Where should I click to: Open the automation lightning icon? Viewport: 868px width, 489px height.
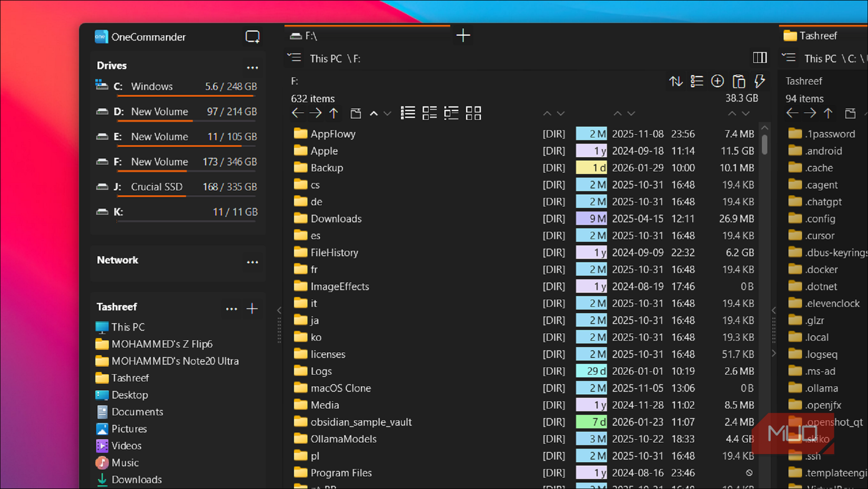tap(760, 81)
